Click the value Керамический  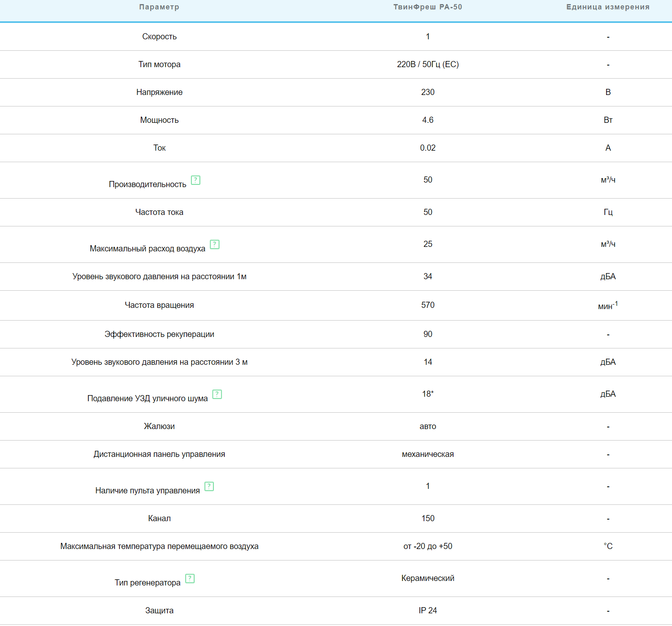(428, 578)
